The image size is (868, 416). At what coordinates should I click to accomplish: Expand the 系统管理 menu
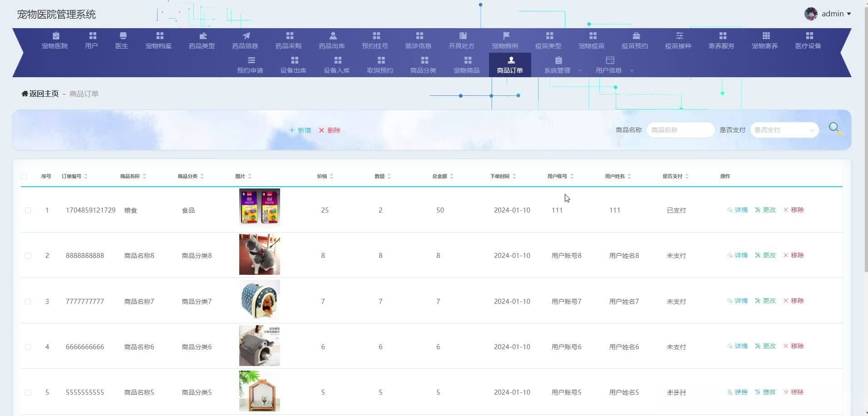pyautogui.click(x=562, y=65)
